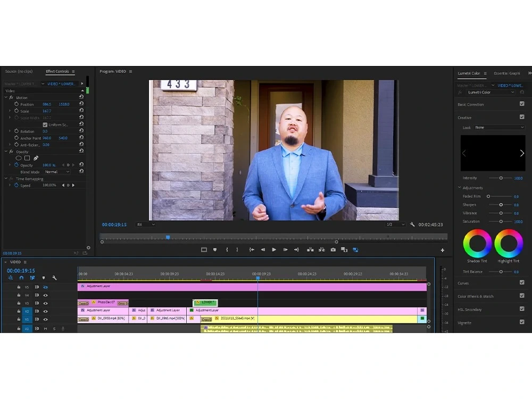Viewport: 532px width, 399px height.
Task: Toggle Scale stopwatch animation
Action: [16, 111]
